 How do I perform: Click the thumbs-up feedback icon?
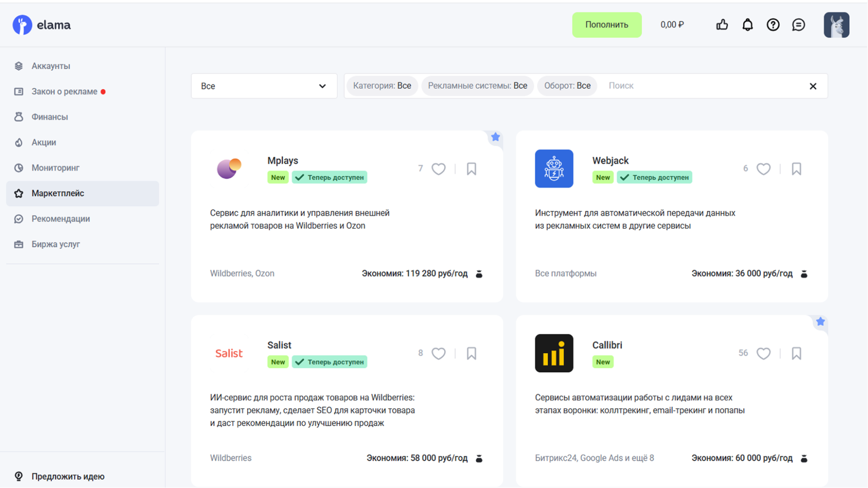pos(722,25)
